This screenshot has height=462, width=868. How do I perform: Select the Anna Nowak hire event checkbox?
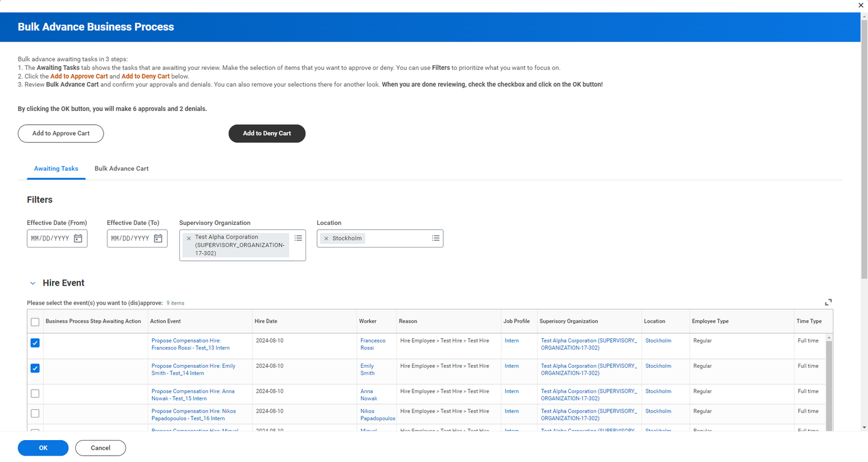[x=35, y=393]
